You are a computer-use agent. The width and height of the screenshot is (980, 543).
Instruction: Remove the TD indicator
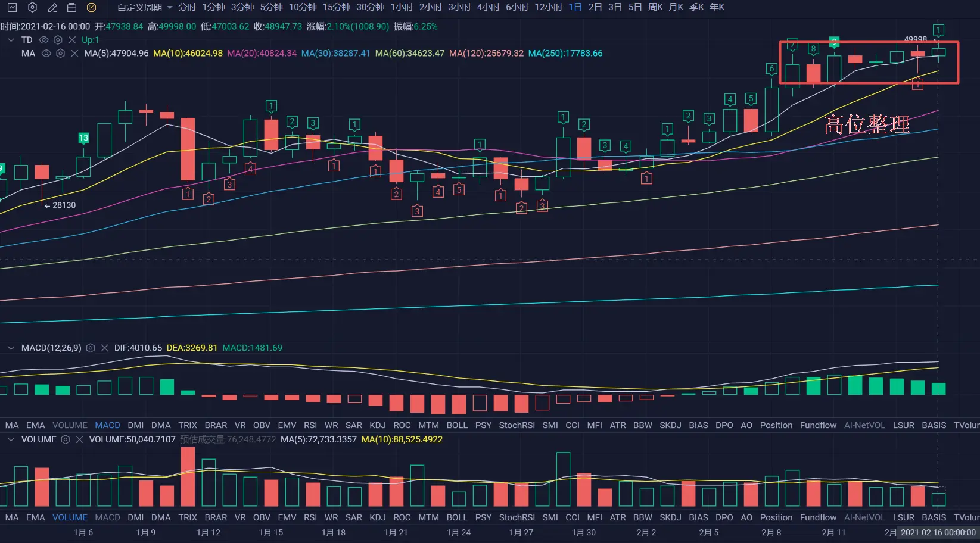pyautogui.click(x=72, y=40)
